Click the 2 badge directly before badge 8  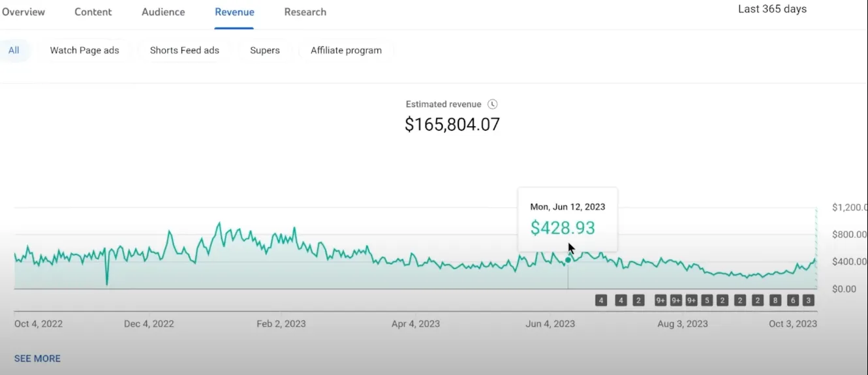point(757,301)
